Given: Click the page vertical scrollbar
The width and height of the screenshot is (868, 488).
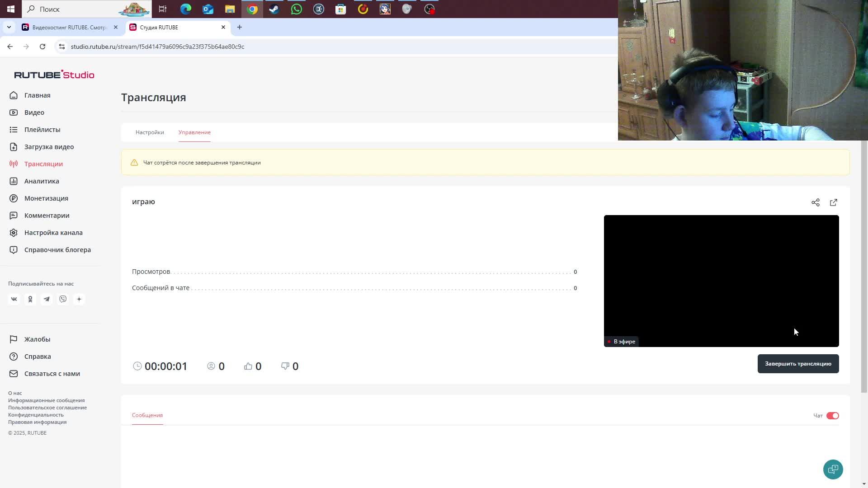Looking at the screenshot, I should tap(864, 267).
